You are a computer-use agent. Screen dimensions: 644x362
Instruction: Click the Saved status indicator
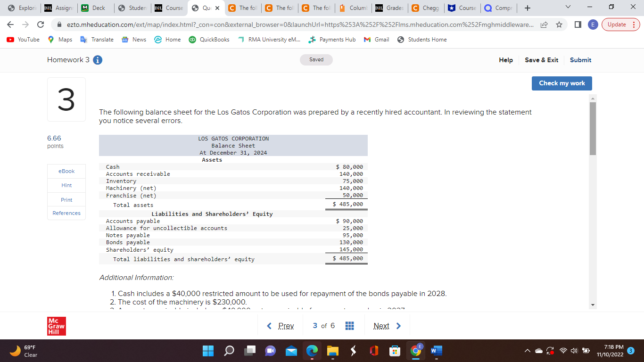click(316, 60)
